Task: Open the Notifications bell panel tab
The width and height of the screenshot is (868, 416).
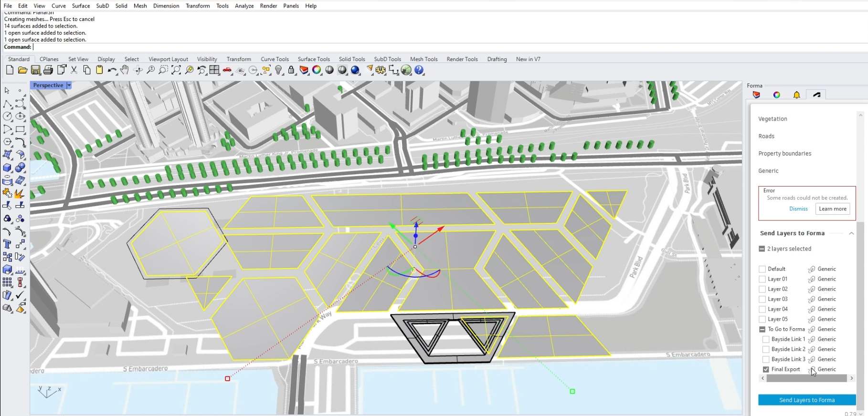Action: tap(796, 95)
